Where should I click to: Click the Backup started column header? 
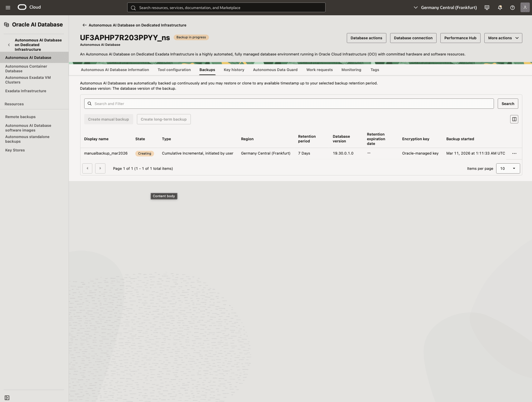[460, 139]
